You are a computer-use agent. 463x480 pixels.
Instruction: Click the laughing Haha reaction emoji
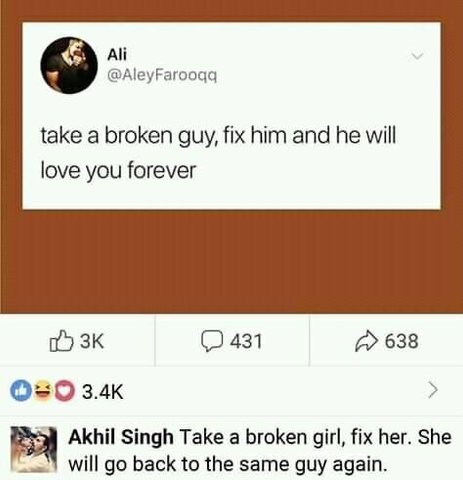coord(43,391)
